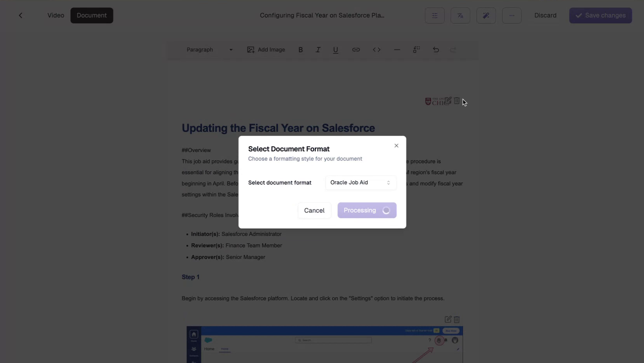This screenshot has height=363, width=644.
Task: Click the Processing button with progress spinner
Action: [367, 210]
